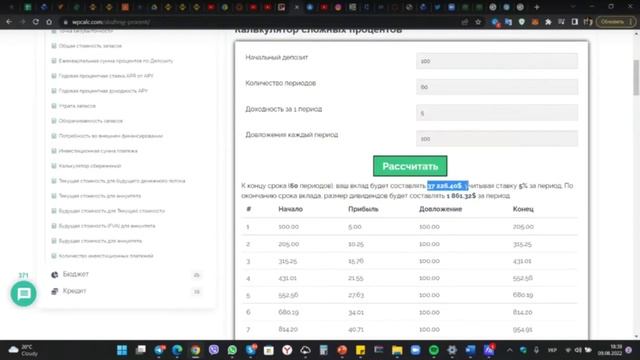This screenshot has height=360, width=640.
Task: Open Оборачиваемость запасов calculator link
Action: [91, 121]
